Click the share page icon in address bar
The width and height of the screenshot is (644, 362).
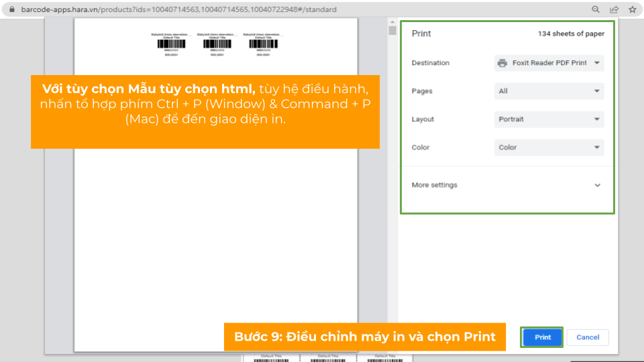click(614, 10)
